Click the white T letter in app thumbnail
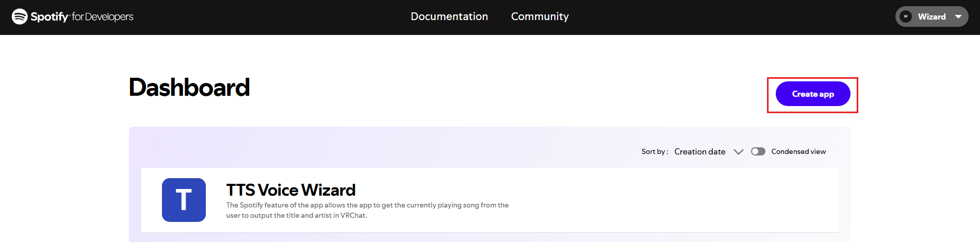 pyautogui.click(x=184, y=200)
